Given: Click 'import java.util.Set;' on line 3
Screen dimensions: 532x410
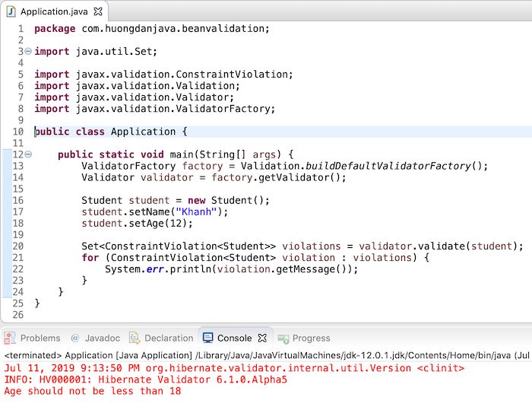Looking at the screenshot, I should pyautogui.click(x=96, y=51).
